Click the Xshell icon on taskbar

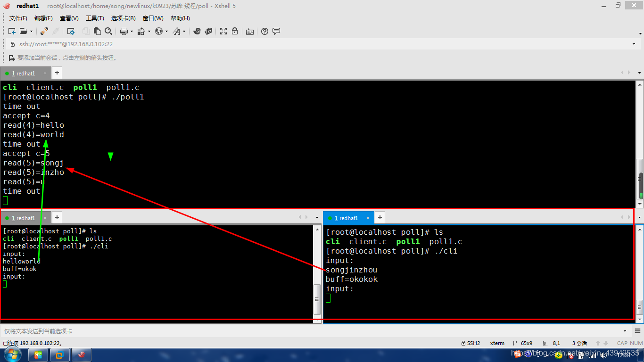pyautogui.click(x=82, y=355)
